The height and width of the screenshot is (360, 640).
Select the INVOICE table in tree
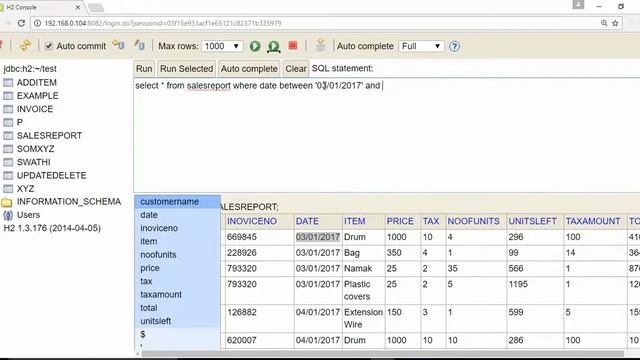click(35, 109)
